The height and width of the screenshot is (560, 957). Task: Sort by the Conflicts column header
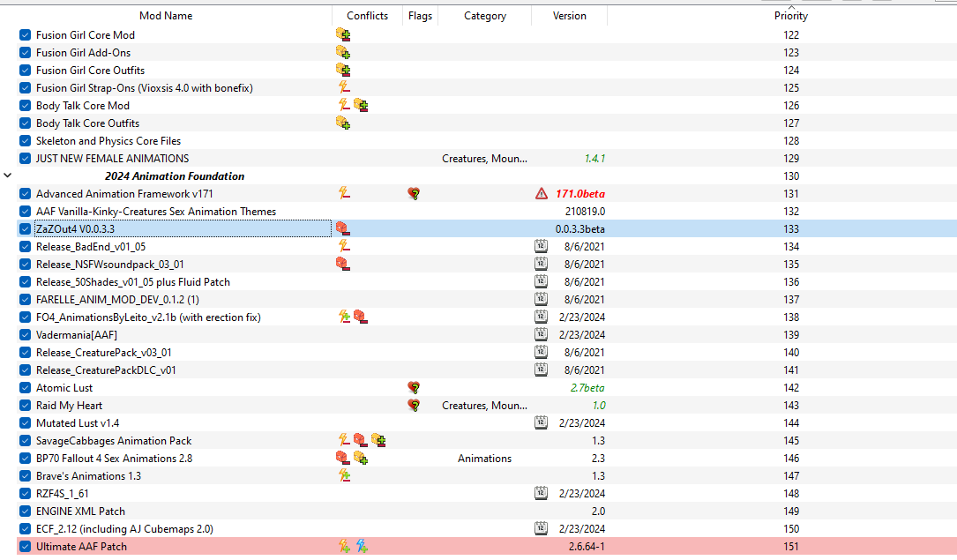(368, 16)
